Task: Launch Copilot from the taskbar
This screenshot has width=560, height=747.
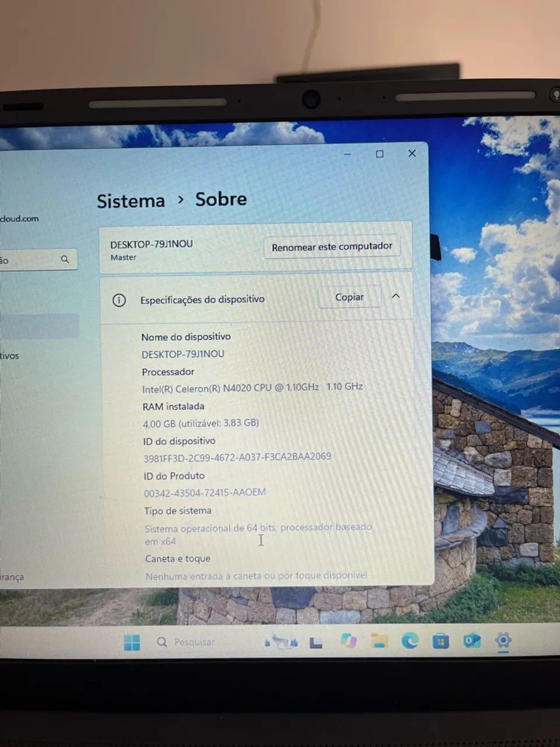Action: (x=349, y=641)
